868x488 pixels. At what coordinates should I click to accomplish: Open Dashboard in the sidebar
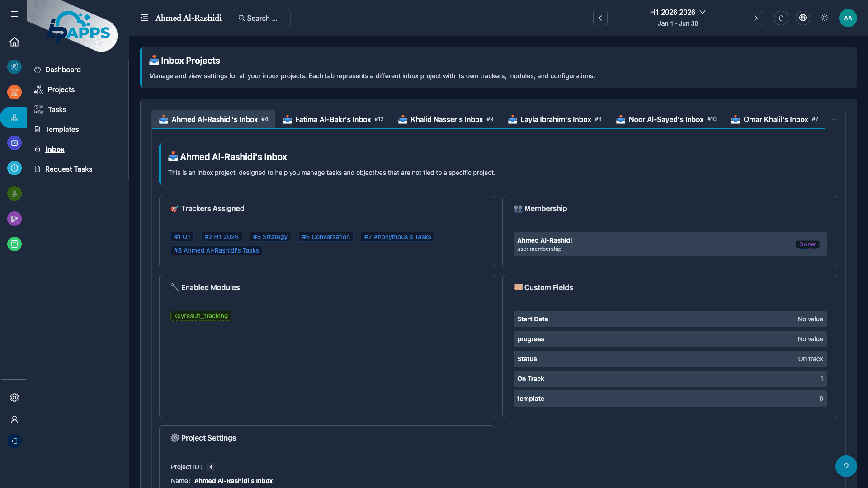[63, 70]
